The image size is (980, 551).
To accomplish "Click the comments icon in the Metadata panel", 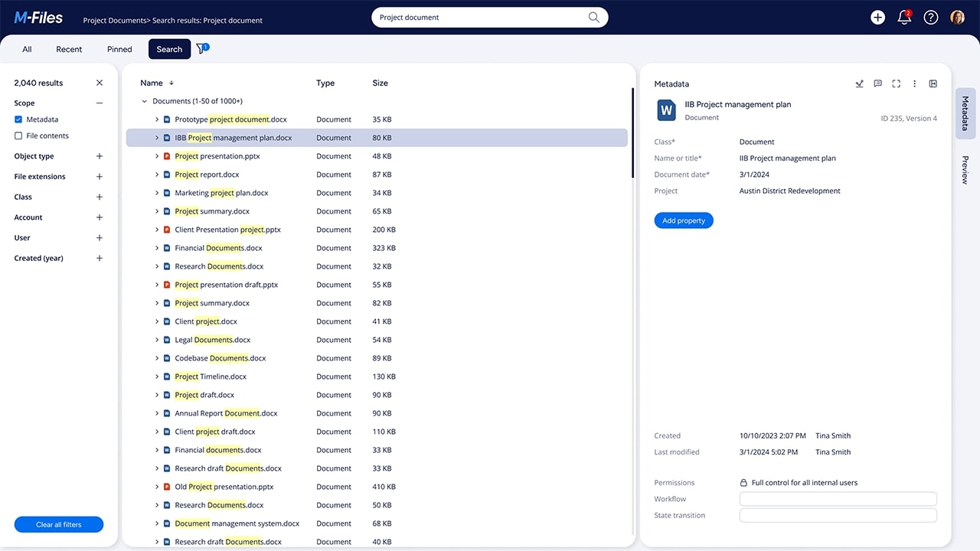I will tap(877, 84).
